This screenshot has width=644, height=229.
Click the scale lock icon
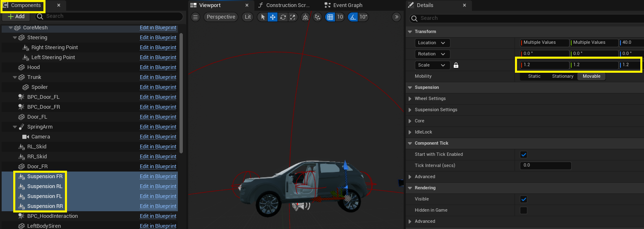click(456, 65)
